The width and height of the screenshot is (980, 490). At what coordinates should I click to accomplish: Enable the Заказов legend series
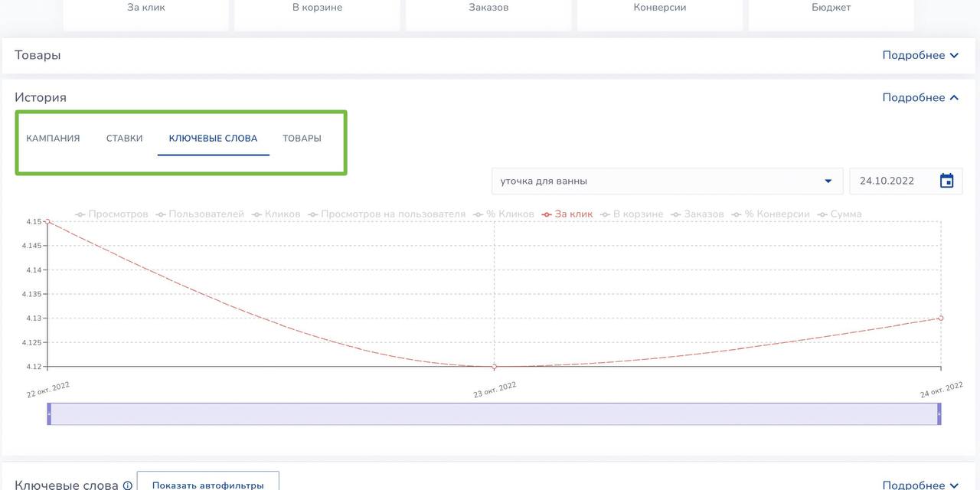tap(697, 214)
